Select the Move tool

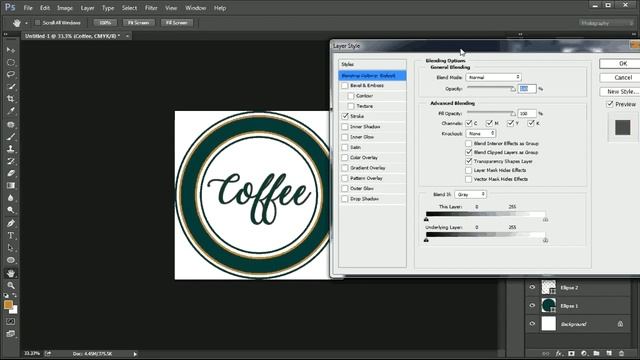coord(11,50)
